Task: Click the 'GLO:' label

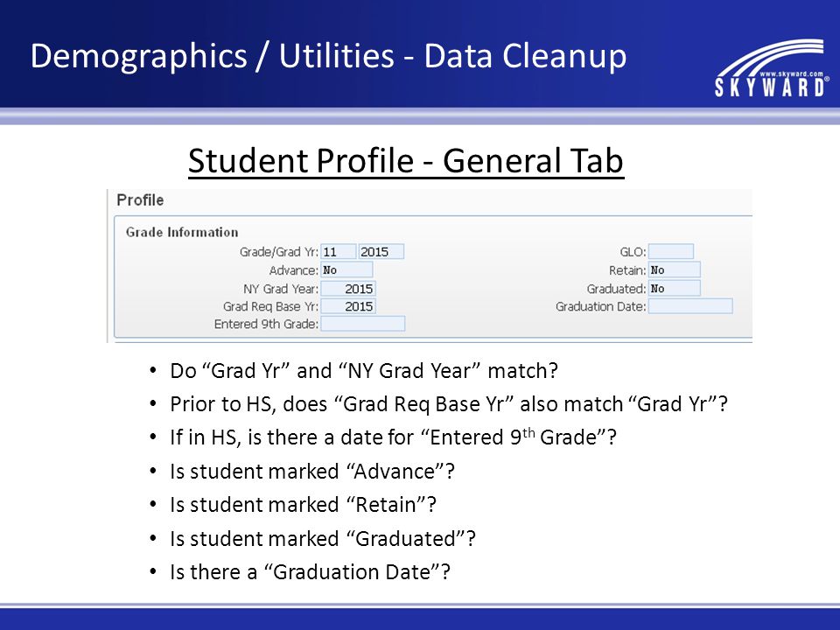Action: (x=633, y=252)
